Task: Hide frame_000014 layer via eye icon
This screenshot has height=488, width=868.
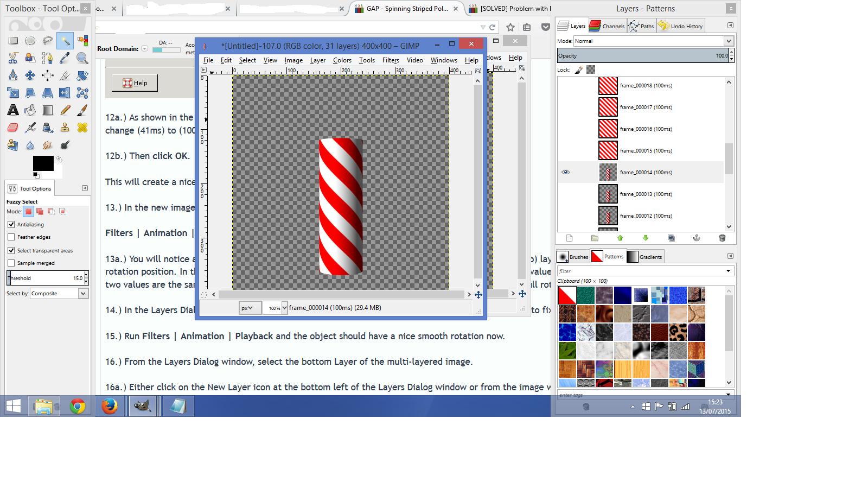Action: pos(566,172)
